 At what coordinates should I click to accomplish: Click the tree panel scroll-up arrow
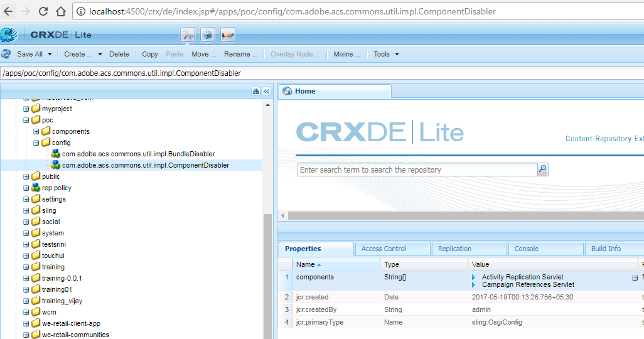(x=268, y=105)
